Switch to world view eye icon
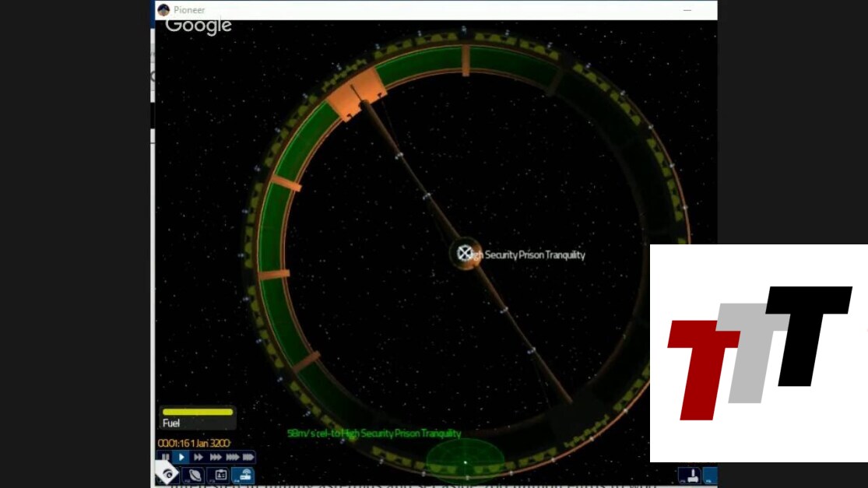868x488 pixels. (x=168, y=474)
